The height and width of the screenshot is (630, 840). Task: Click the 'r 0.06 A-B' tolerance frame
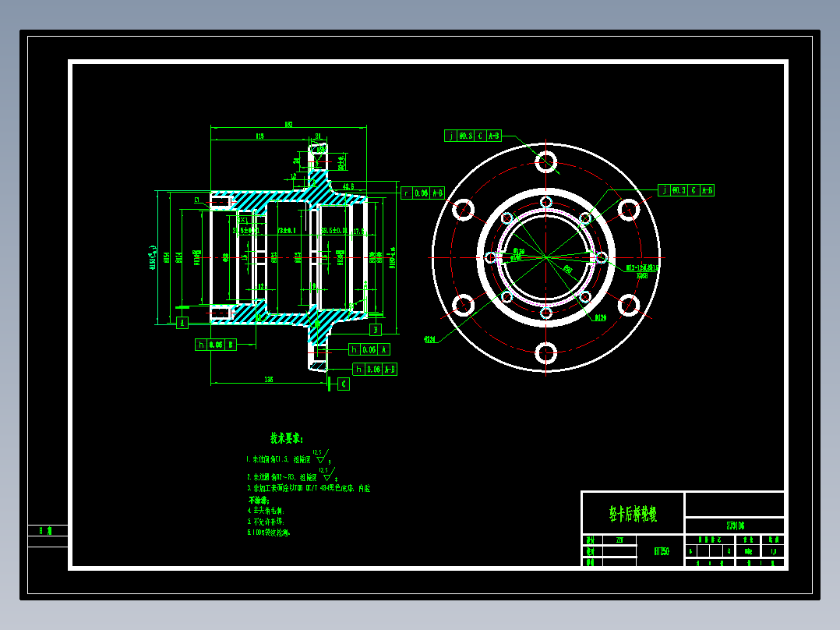(x=422, y=193)
